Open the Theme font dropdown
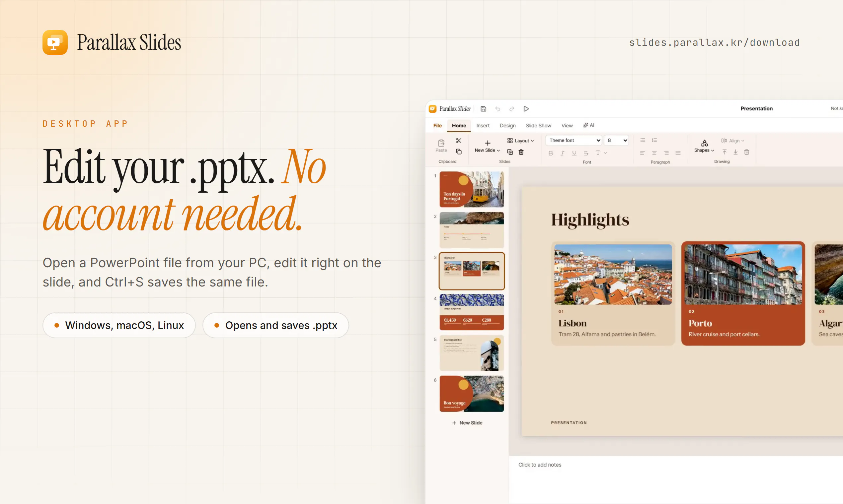843x504 pixels. pyautogui.click(x=574, y=140)
